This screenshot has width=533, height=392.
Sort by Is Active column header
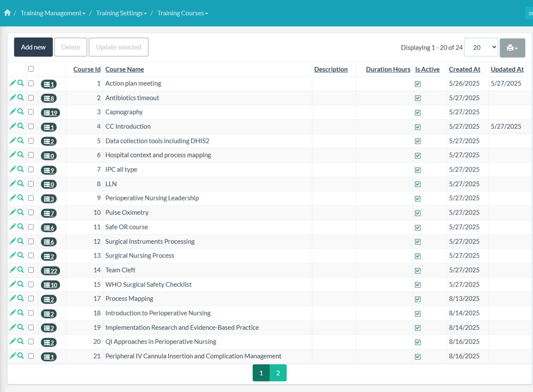click(427, 69)
